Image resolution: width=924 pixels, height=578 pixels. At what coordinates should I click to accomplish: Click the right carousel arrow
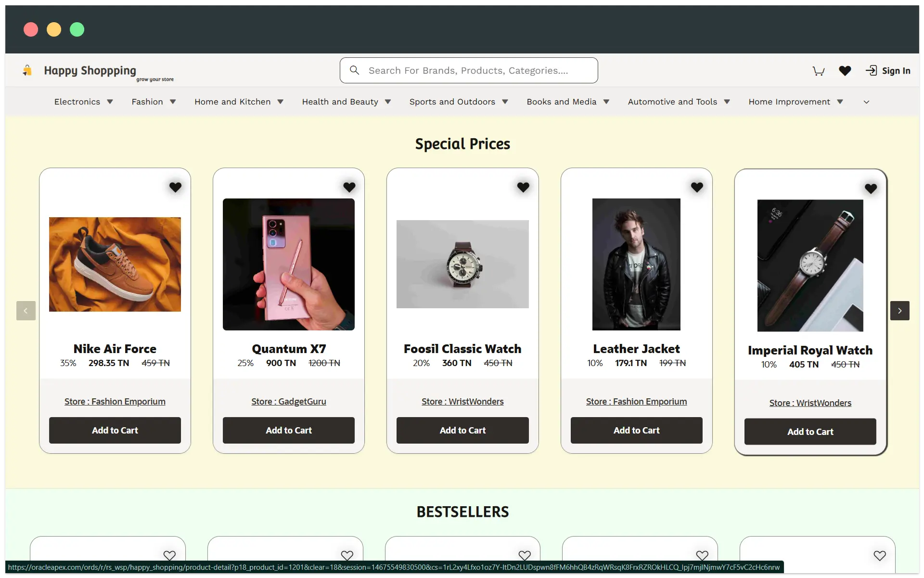tap(900, 311)
